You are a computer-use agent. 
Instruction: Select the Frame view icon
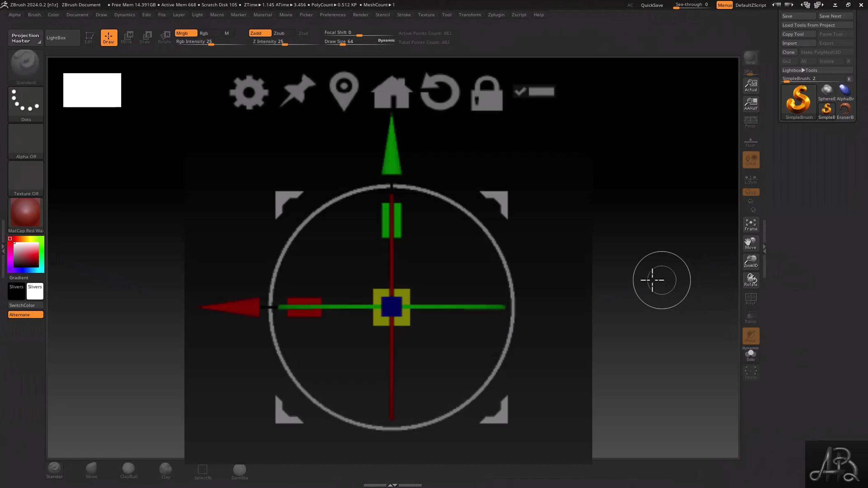point(750,225)
